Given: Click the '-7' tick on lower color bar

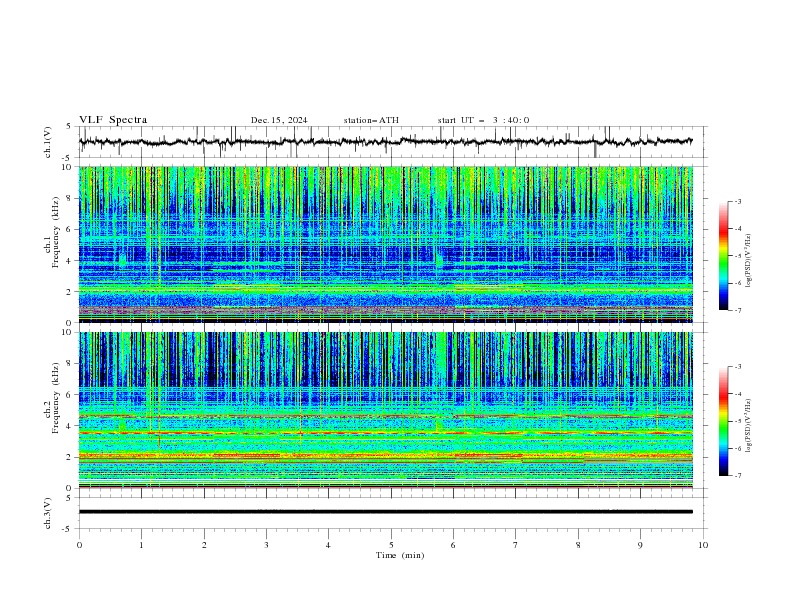Looking at the screenshot, I should pyautogui.click(x=738, y=475).
